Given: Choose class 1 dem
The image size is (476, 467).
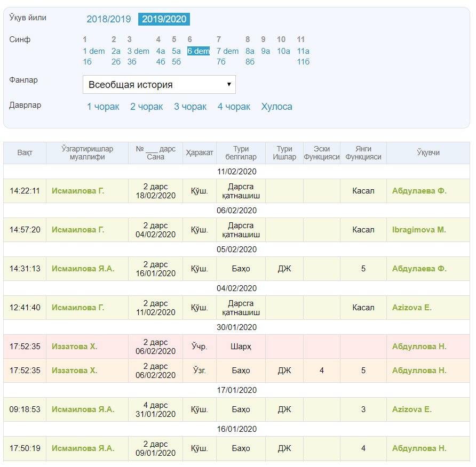Looking at the screenshot, I should 94,51.
